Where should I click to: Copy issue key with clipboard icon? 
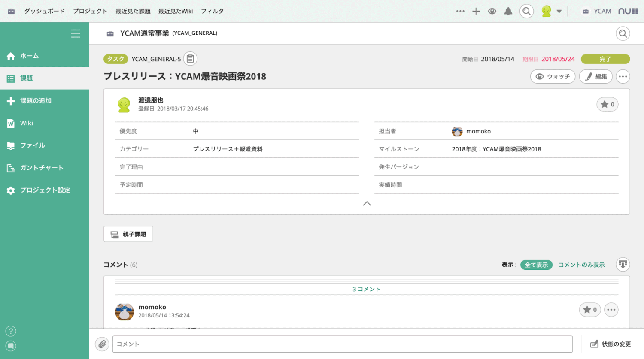[190, 59]
